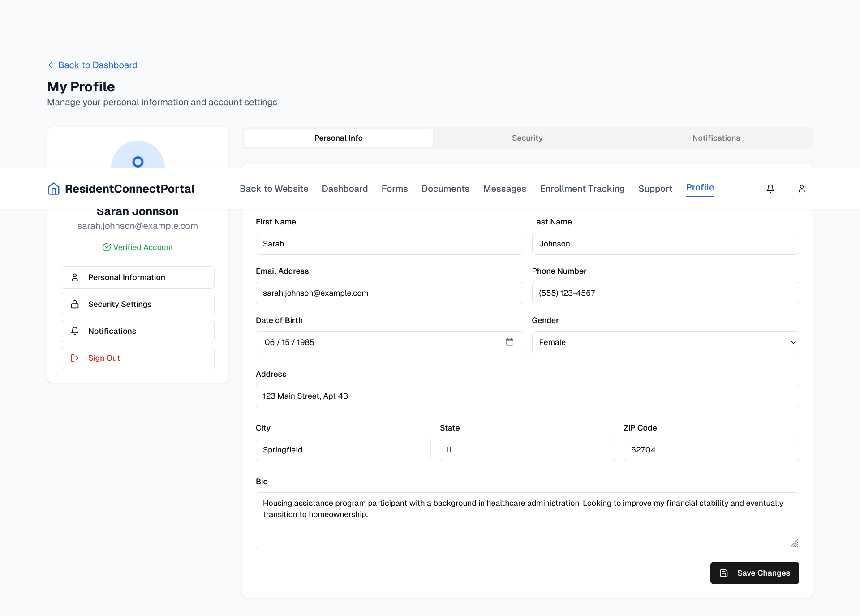860x616 pixels.
Task: Click the Back to Website link
Action: tap(274, 189)
